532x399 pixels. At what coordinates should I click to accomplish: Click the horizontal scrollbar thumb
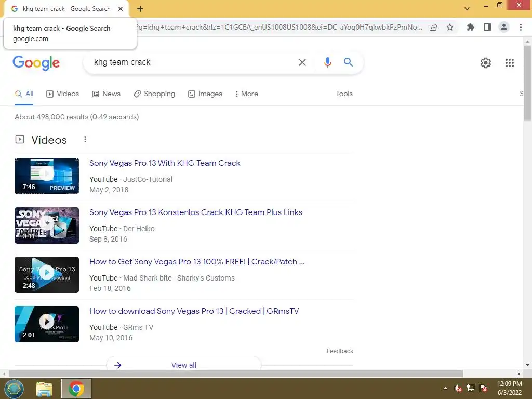[x=235, y=374]
